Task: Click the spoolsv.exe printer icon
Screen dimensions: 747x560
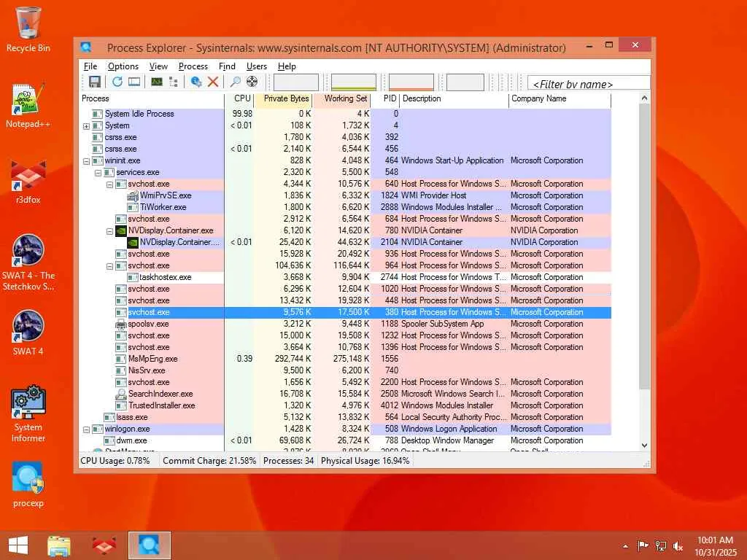Action: point(121,324)
